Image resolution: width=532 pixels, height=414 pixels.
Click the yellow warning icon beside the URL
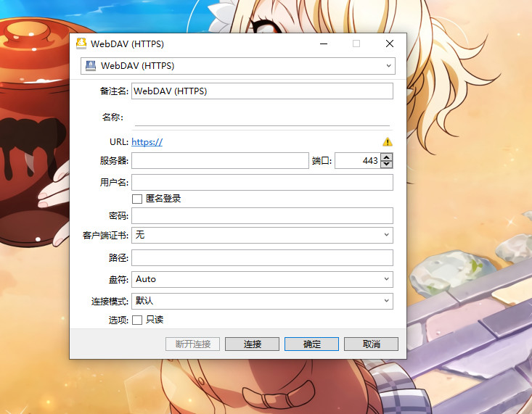[x=388, y=141]
